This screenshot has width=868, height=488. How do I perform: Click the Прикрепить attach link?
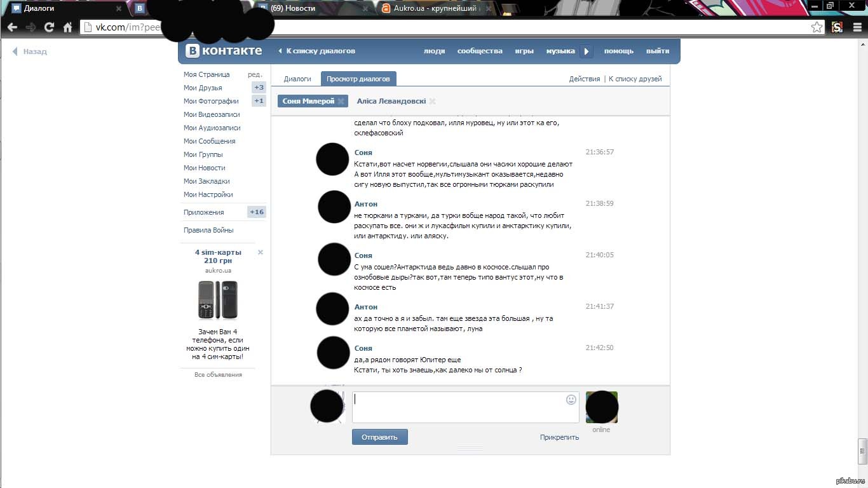pyautogui.click(x=559, y=437)
